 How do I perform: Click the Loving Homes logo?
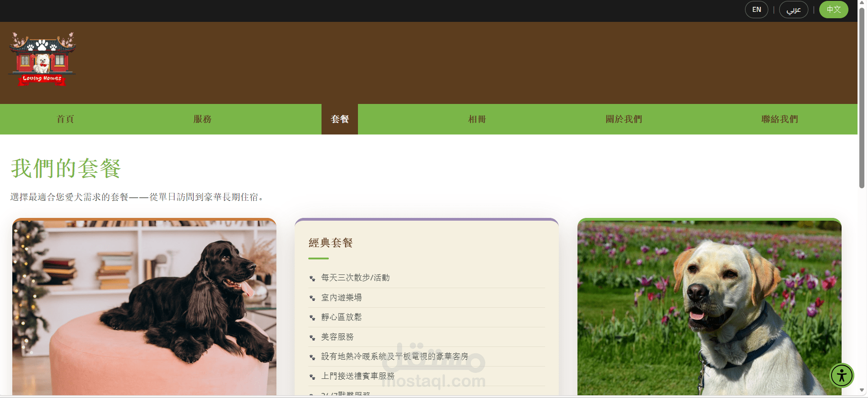[42, 59]
